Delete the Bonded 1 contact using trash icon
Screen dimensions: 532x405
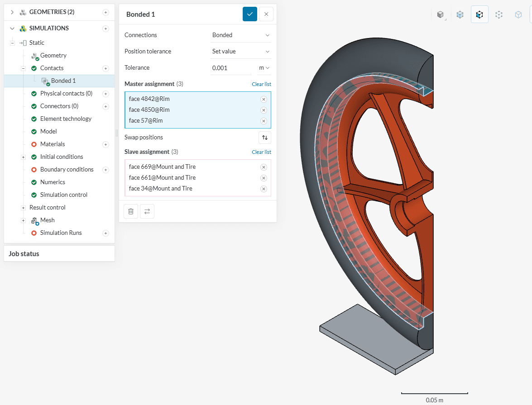(130, 211)
